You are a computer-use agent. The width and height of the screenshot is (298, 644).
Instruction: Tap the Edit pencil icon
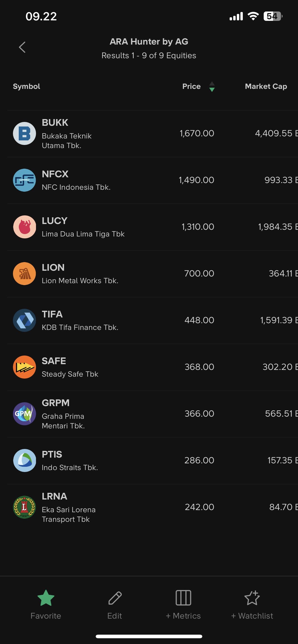pos(115,598)
